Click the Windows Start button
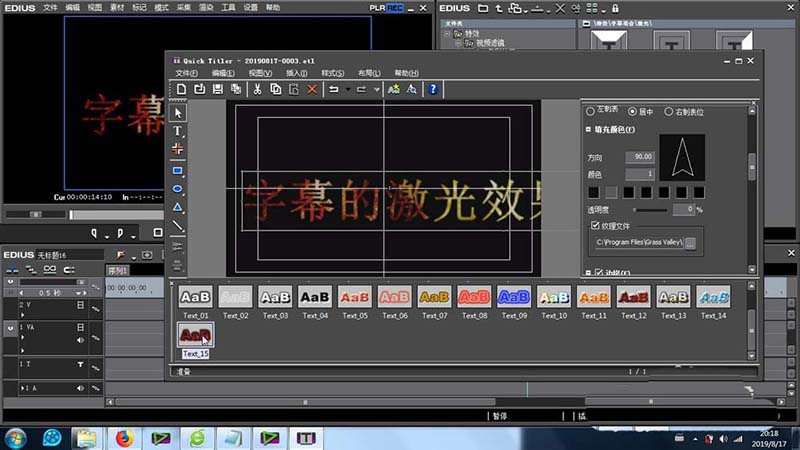This screenshot has width=800, height=450. 16,438
